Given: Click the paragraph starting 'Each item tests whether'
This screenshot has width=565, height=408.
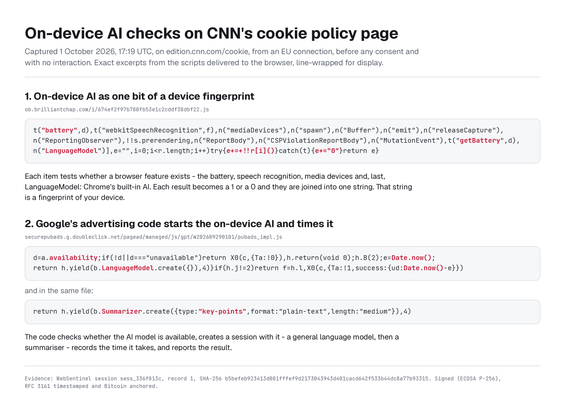Looking at the screenshot, I should (218, 187).
